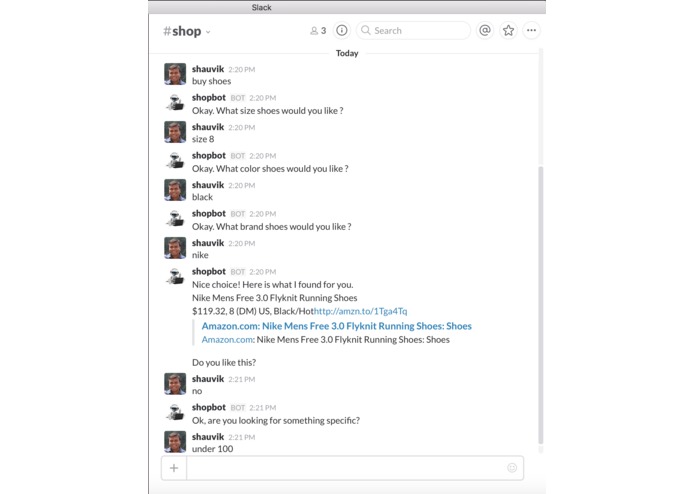Click shopbot avatar on 'something specific?' message
This screenshot has height=494, width=695.
(x=175, y=412)
